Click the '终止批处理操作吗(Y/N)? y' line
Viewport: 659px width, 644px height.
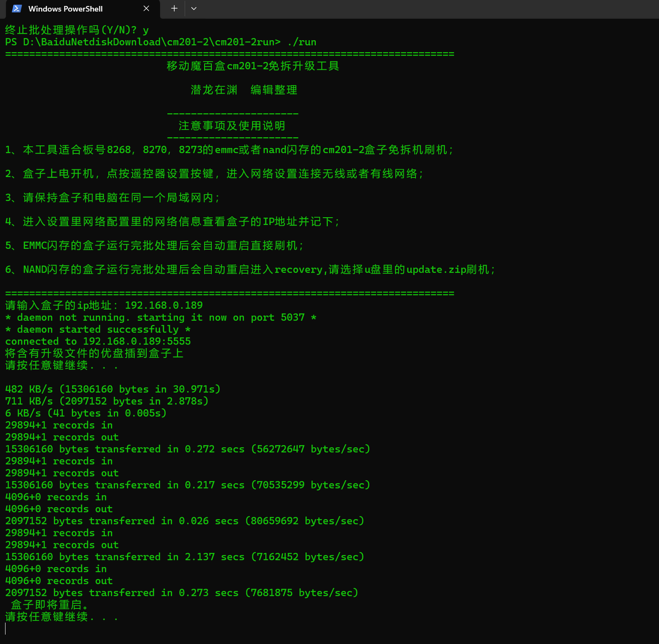[77, 30]
